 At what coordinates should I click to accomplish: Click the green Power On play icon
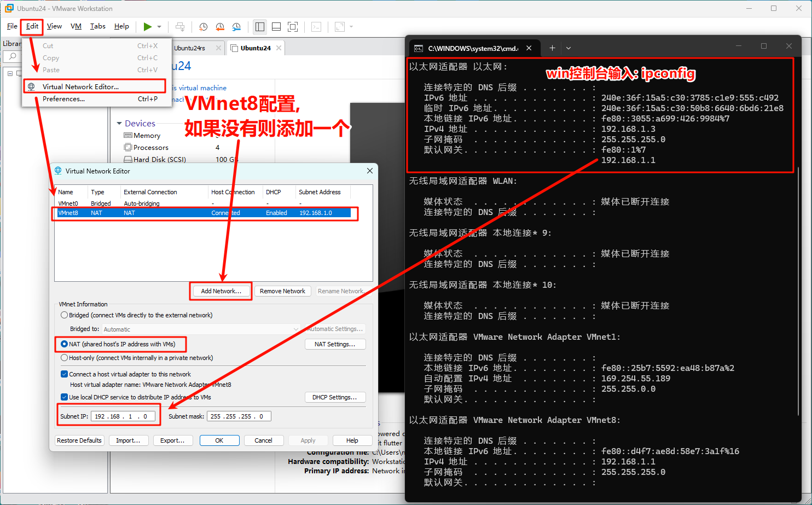click(147, 26)
